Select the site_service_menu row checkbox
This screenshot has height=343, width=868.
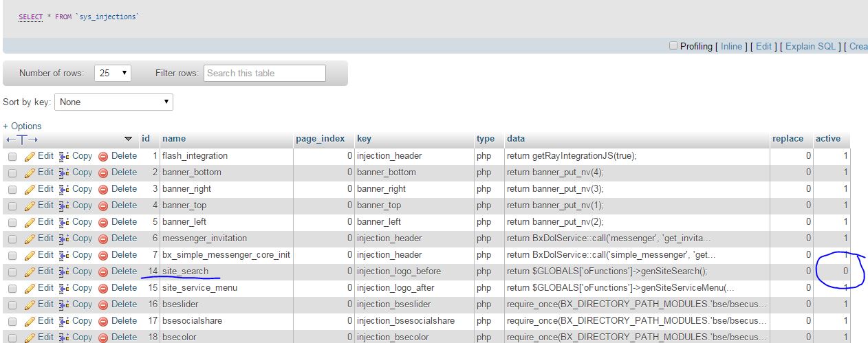tap(12, 288)
